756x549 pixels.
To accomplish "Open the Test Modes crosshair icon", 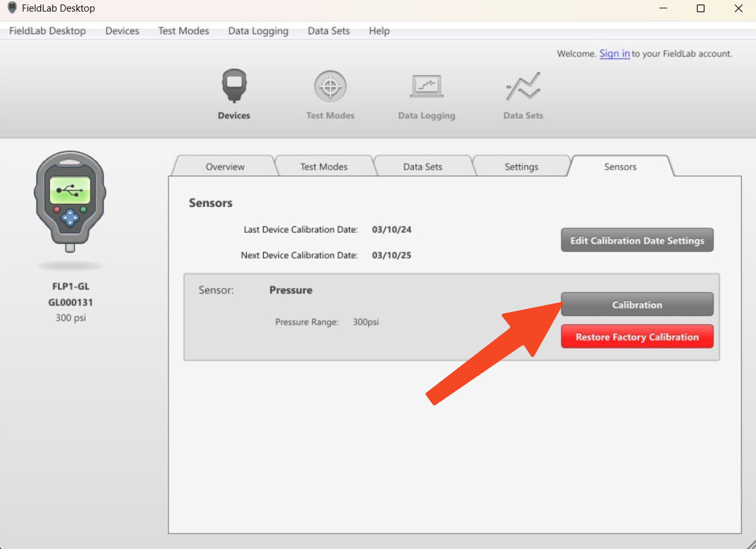I will [x=330, y=86].
